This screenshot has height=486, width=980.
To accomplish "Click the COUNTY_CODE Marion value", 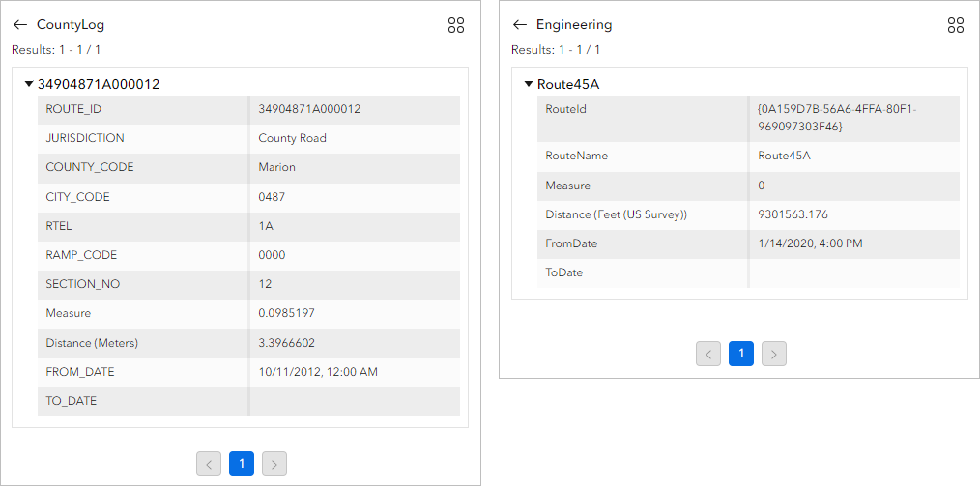I will tap(276, 167).
